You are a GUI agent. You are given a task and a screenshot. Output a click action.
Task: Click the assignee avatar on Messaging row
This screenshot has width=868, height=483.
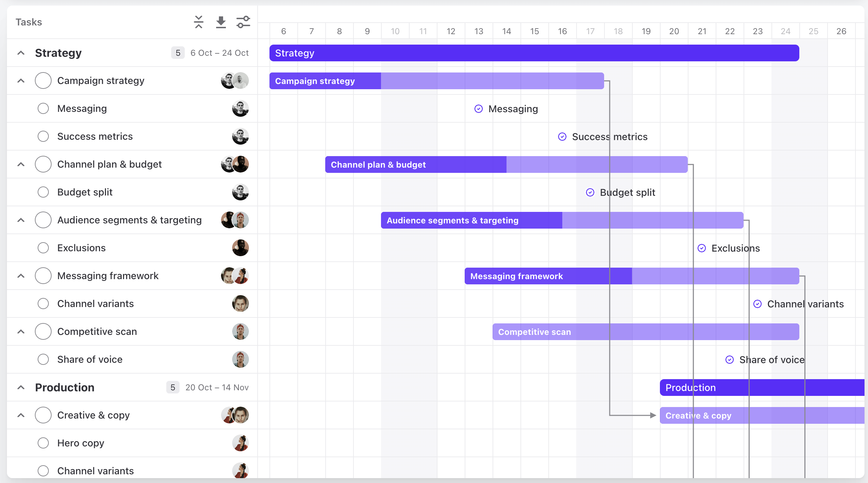pyautogui.click(x=241, y=108)
